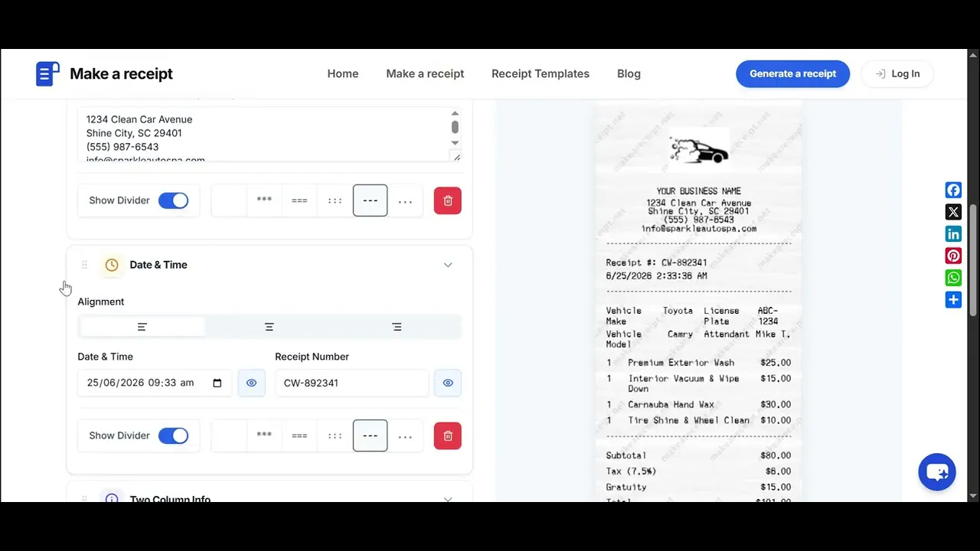Expand the Two Column Info section chevron
This screenshot has width=980, height=551.
pyautogui.click(x=448, y=499)
